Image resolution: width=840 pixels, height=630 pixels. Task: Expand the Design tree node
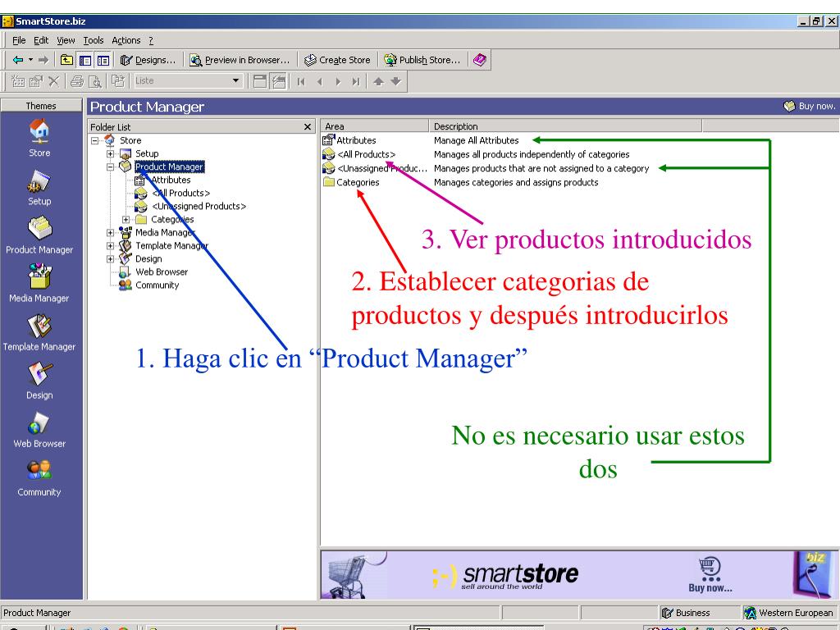[111, 258]
